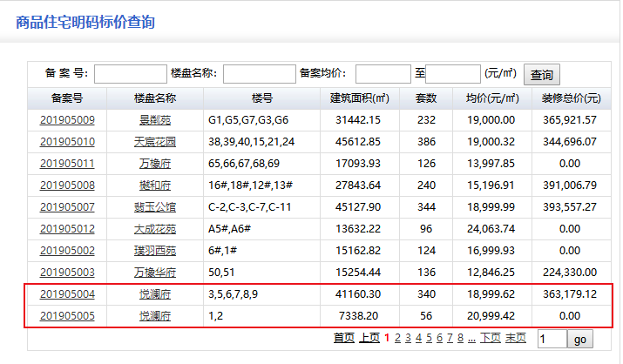Focus the 楼盘名称 input field

tap(259, 74)
